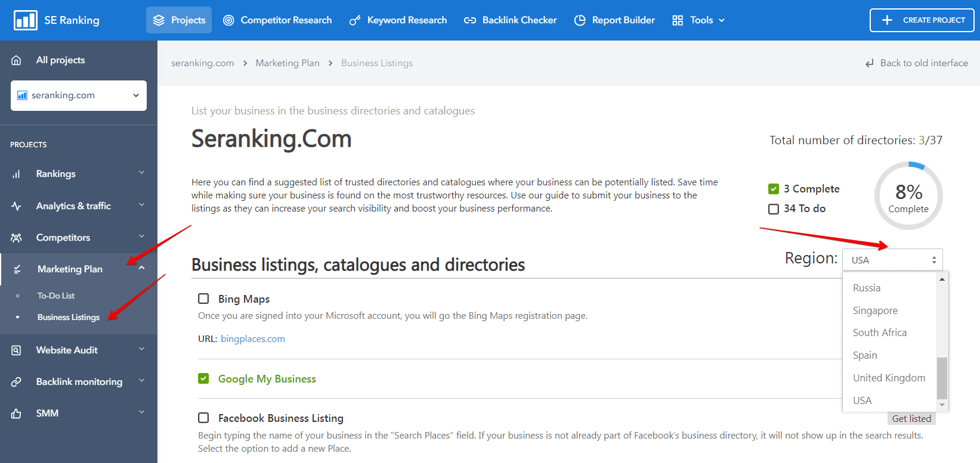980x463 pixels.
Task: Expand the Competitors section chevron
Action: (142, 237)
